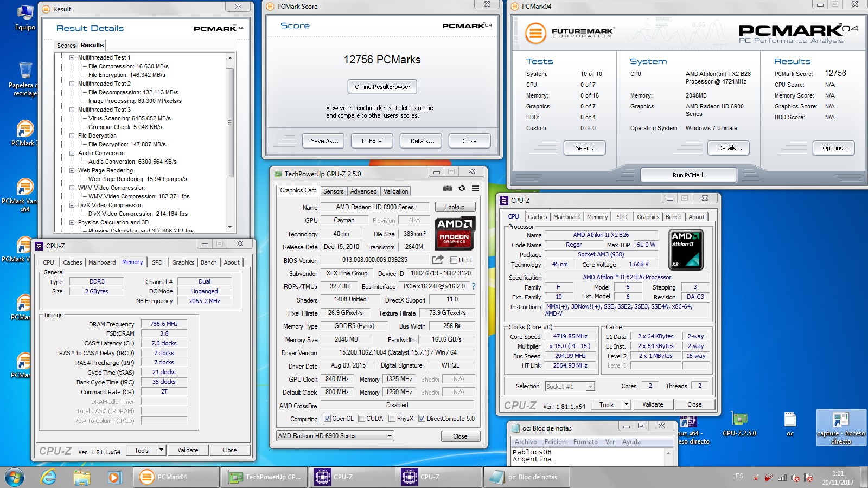
Task: Click the Online ResultBrowser button
Action: 382,87
